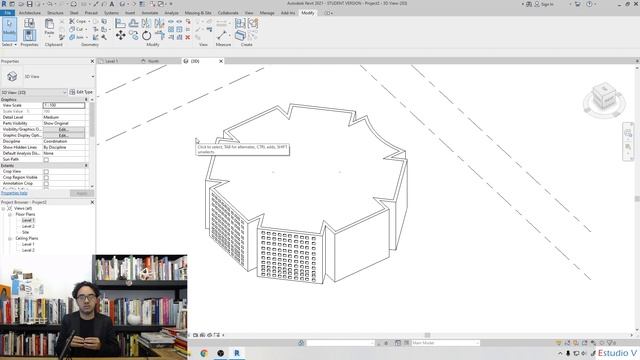Enable the Annotation Crop checkbox

(46, 184)
